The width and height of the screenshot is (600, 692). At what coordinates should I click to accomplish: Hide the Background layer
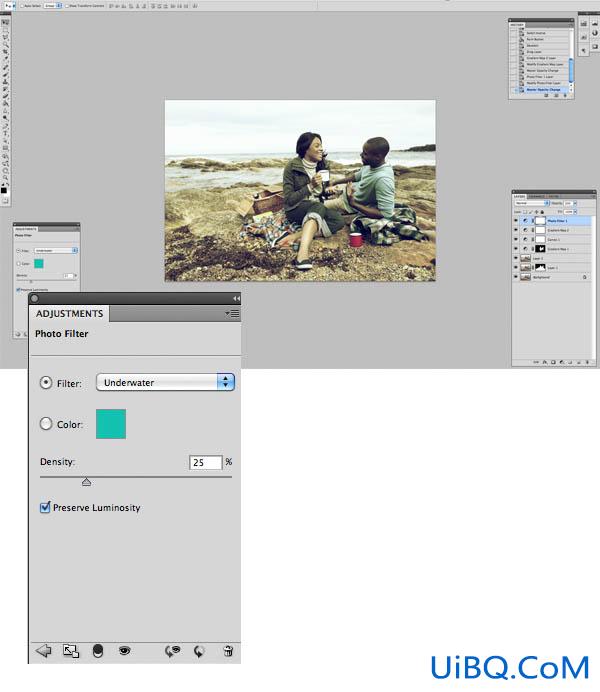coord(516,277)
